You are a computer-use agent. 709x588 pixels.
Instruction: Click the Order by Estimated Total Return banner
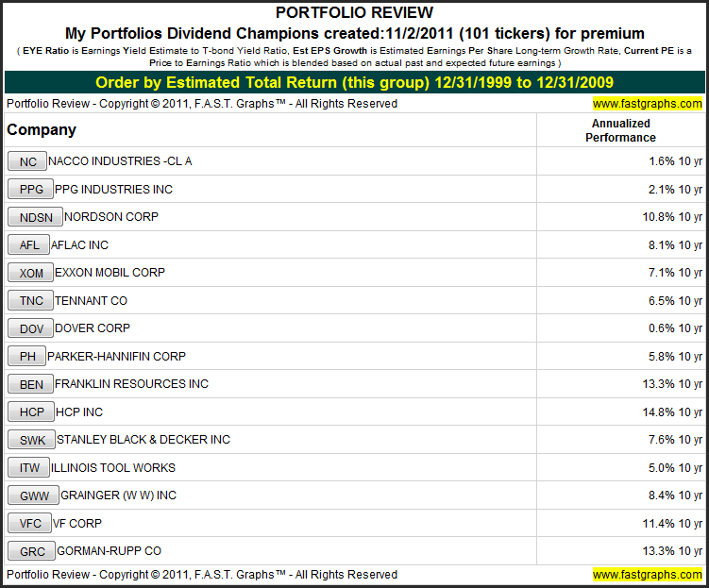355,82
